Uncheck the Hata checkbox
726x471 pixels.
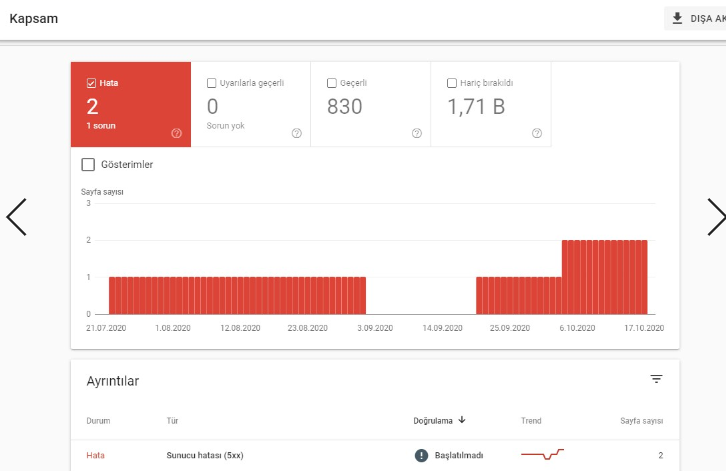click(x=91, y=83)
